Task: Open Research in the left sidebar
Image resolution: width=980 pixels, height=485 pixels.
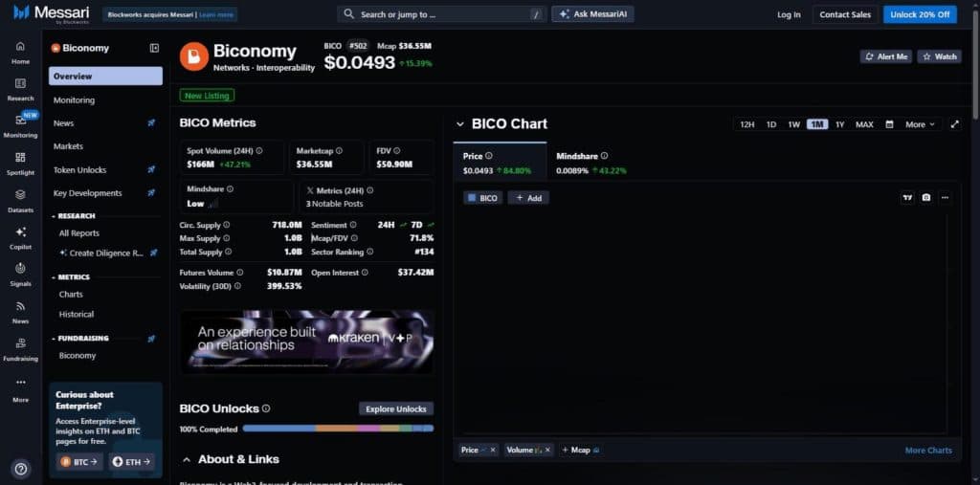Action: 21,89
